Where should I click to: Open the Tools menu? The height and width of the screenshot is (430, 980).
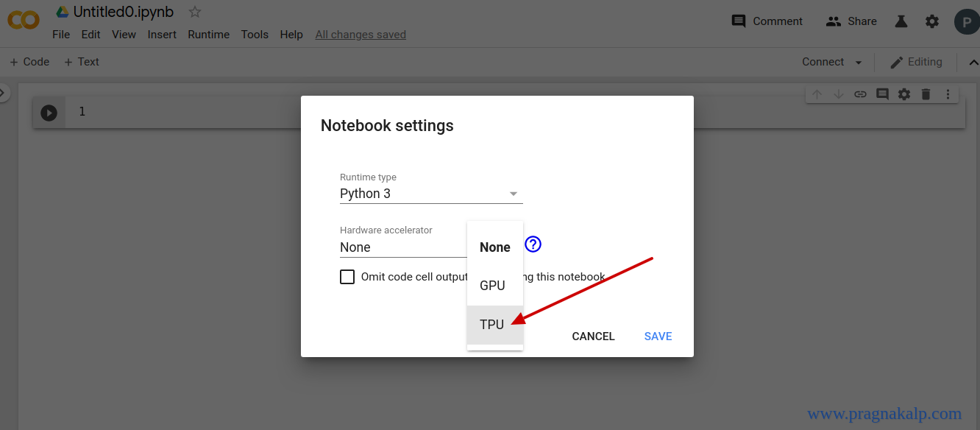255,34
